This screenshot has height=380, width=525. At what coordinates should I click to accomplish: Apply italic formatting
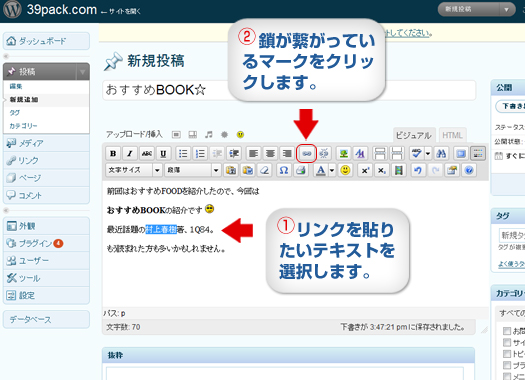coord(130,153)
